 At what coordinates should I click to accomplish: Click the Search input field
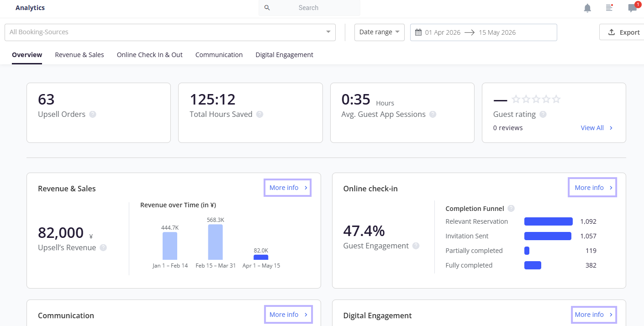tap(309, 8)
